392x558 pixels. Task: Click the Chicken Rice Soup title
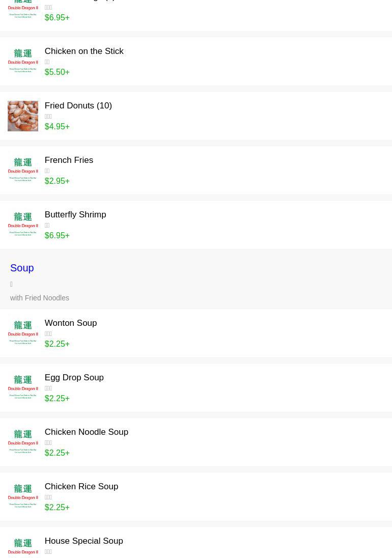[81, 487]
